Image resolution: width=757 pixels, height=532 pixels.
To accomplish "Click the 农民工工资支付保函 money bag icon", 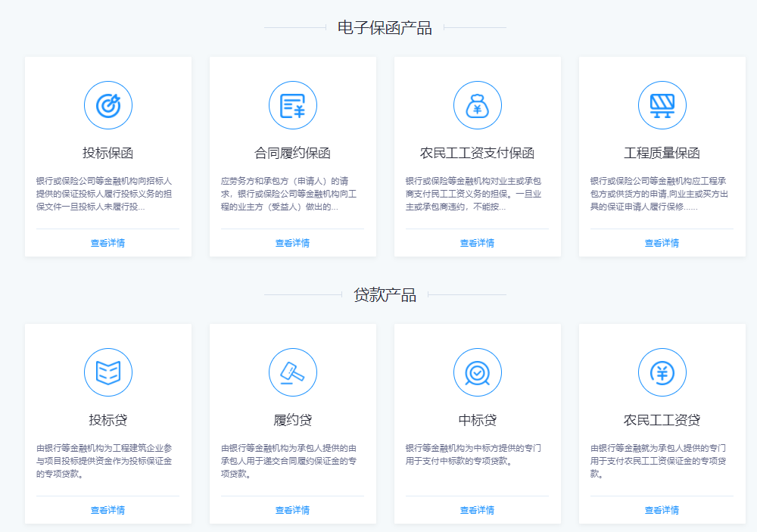I will (x=478, y=105).
